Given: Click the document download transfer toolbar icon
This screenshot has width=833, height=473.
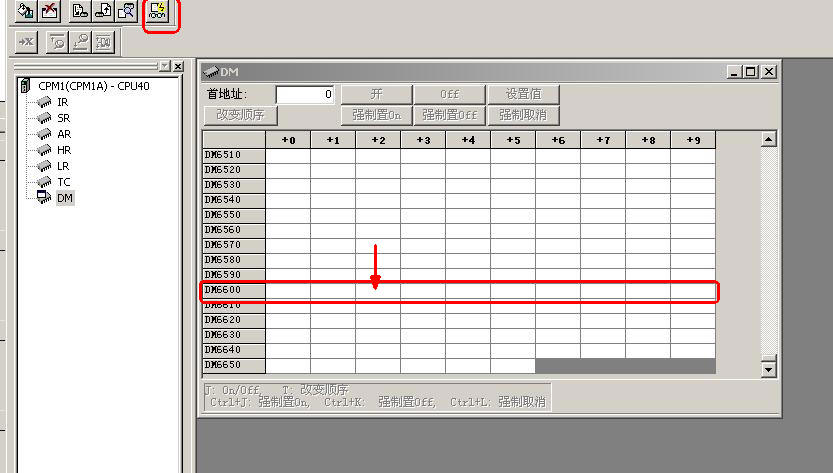Looking at the screenshot, I should click(x=81, y=12).
